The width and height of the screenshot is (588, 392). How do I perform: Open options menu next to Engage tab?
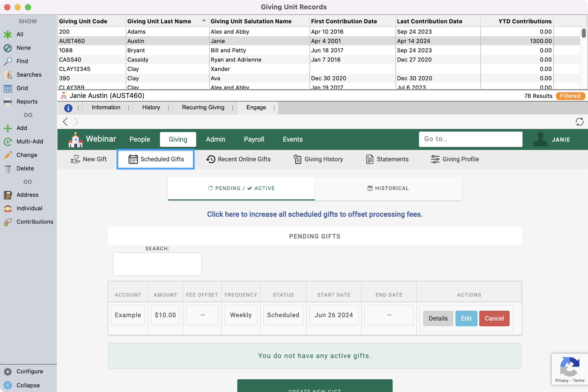click(274, 108)
